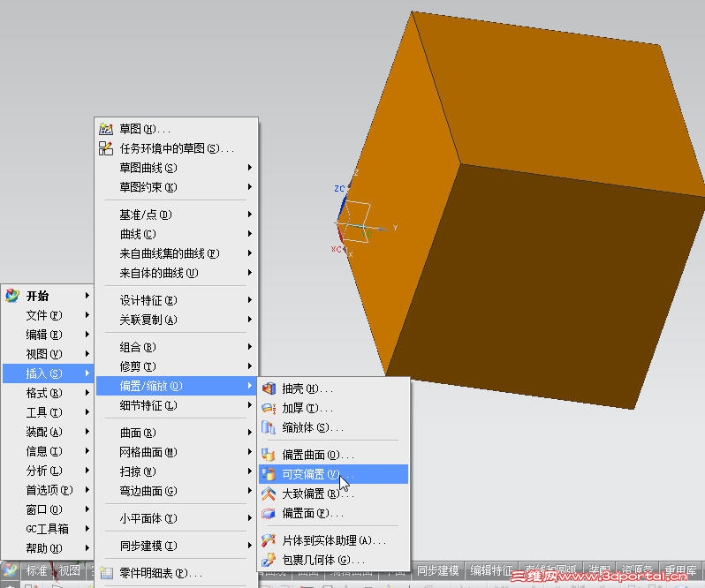Click the Shell (抽壳) icon
This screenshot has height=588, width=705.
pos(269,388)
